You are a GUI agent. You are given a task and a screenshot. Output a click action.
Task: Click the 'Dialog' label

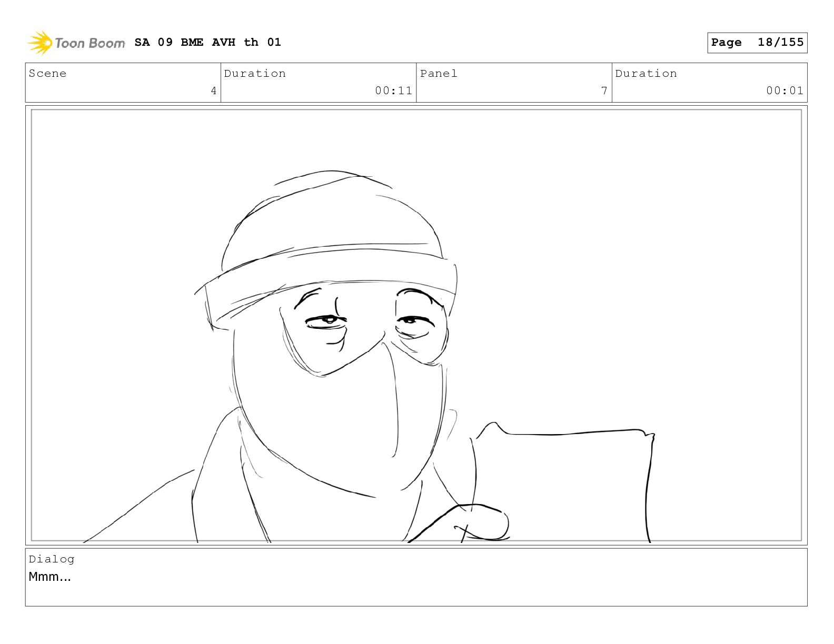point(52,559)
